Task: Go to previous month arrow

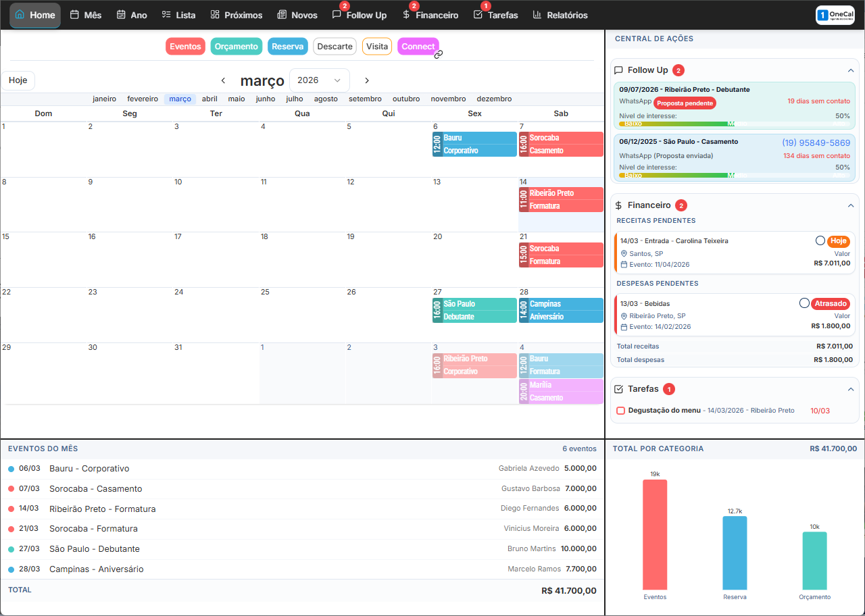Action: pyautogui.click(x=224, y=80)
